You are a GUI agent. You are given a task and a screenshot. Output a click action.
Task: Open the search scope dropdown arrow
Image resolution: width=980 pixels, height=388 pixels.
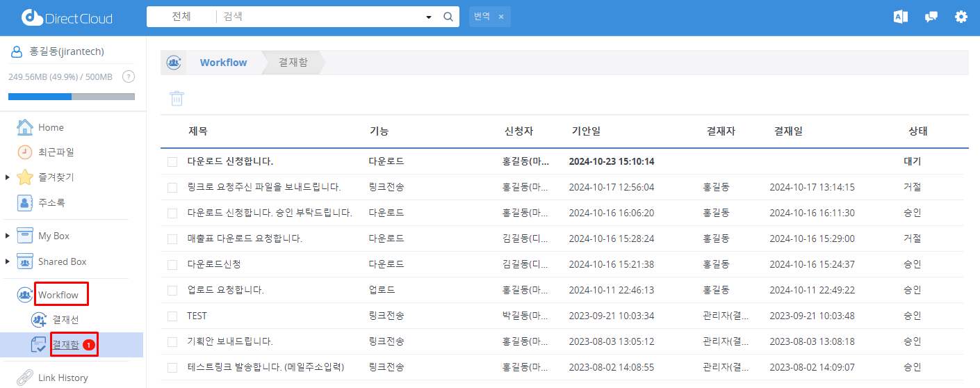(428, 17)
